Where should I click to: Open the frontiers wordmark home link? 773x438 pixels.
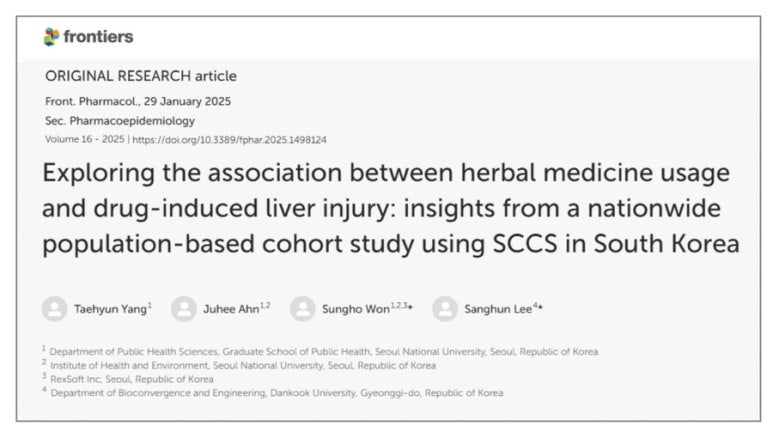tap(98, 36)
